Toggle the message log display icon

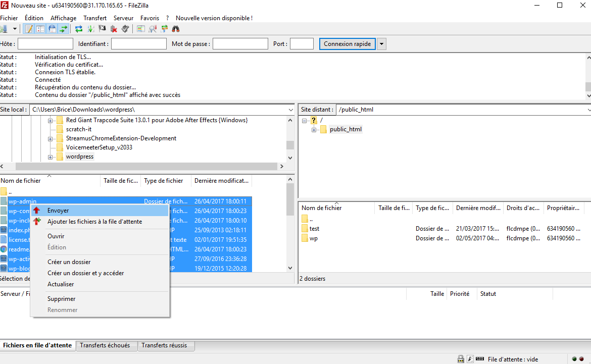29,29
